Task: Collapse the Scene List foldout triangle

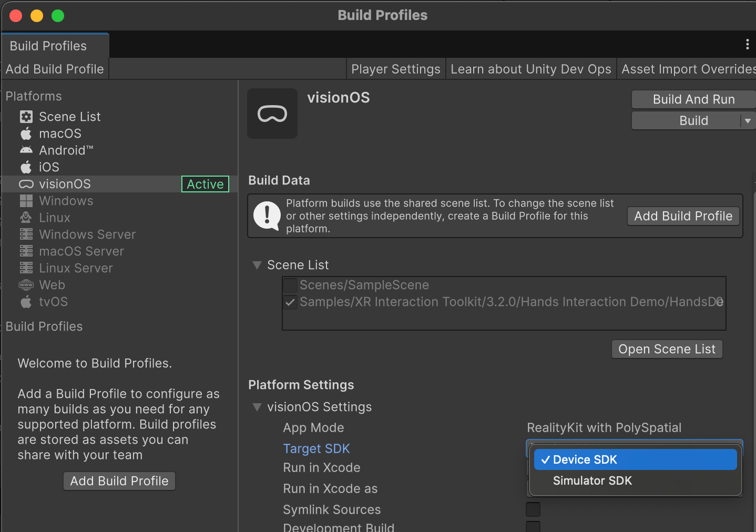Action: [257, 265]
